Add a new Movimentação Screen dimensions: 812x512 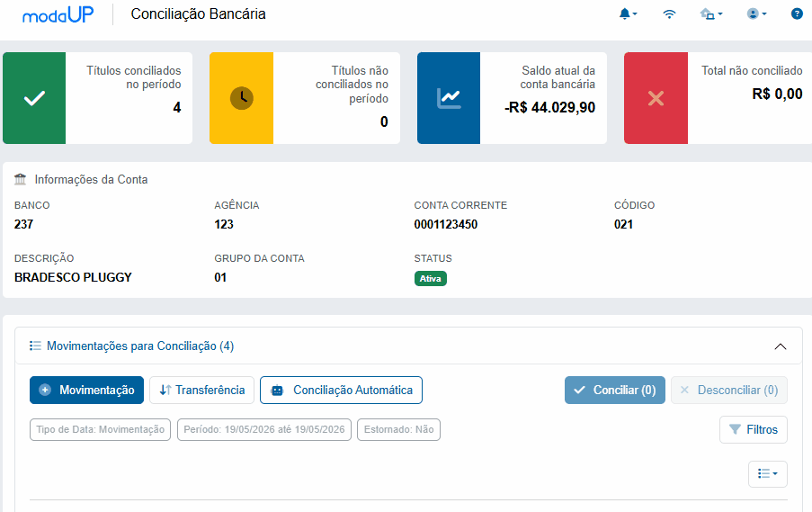pos(86,390)
